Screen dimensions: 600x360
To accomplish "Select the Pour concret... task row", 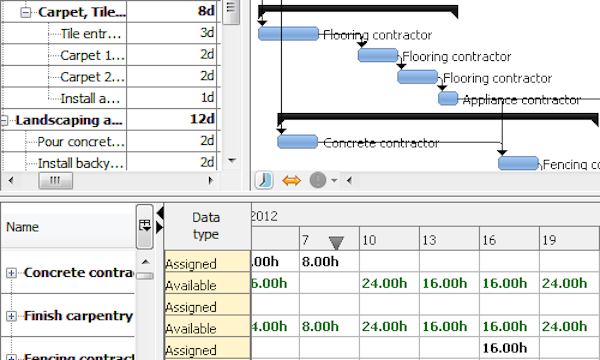I will point(81,142).
